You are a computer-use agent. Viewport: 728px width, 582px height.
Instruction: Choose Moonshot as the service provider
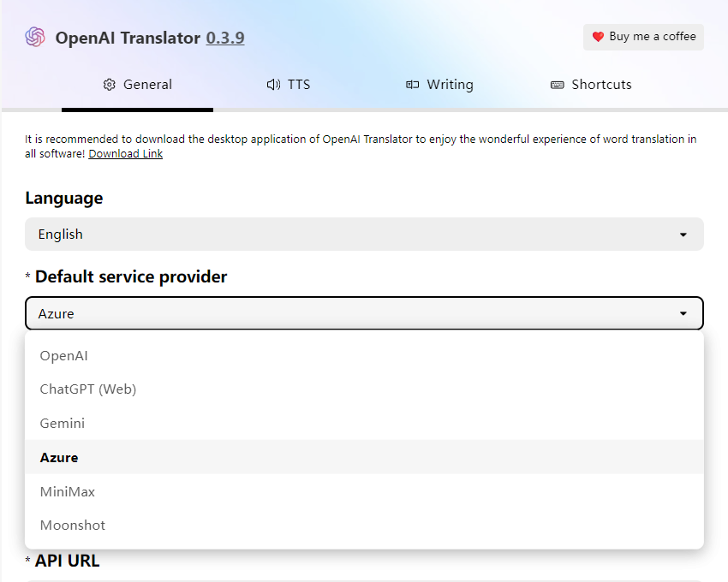(x=73, y=526)
